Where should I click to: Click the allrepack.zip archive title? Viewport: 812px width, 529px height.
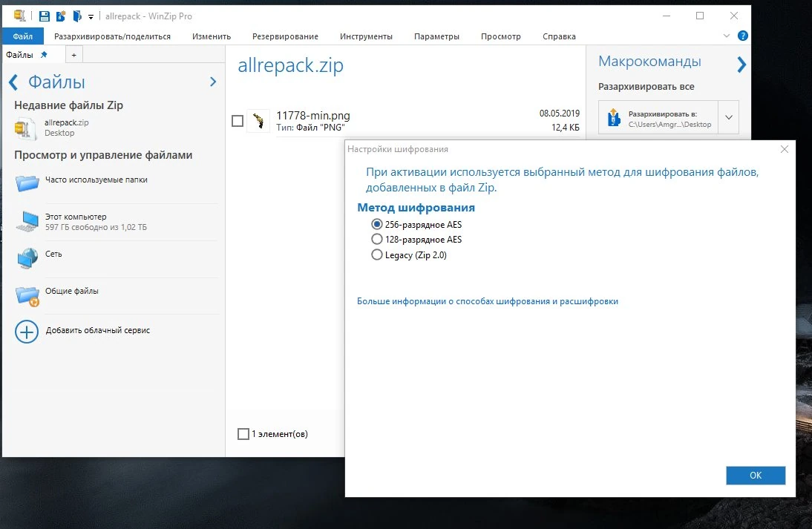[x=290, y=66]
